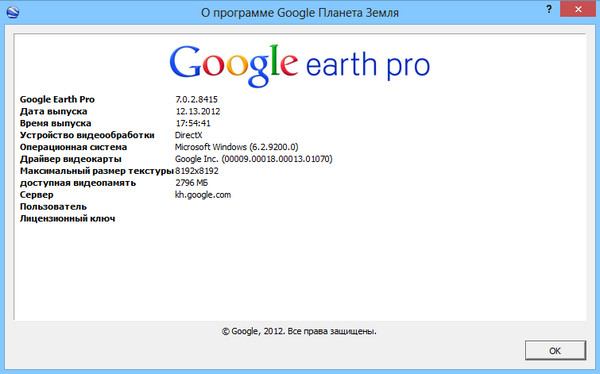This screenshot has width=600, height=374.
Task: Select the release time 17:54:41
Action: (x=193, y=123)
